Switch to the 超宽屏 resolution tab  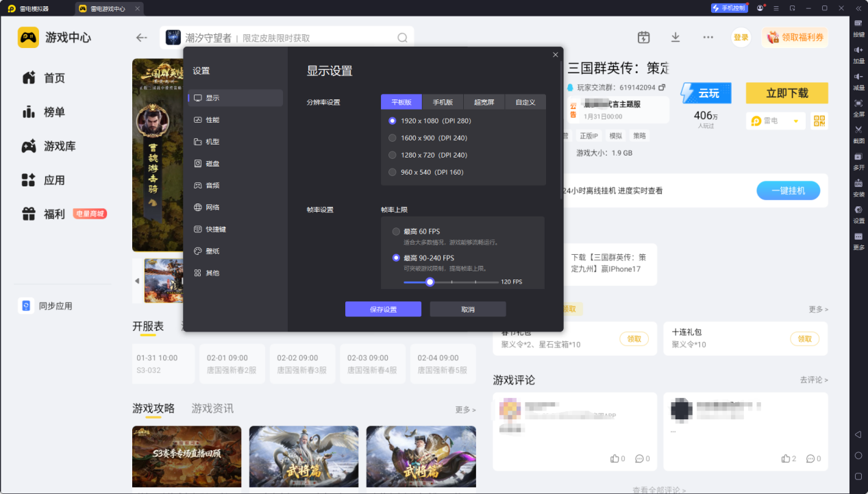[484, 102]
